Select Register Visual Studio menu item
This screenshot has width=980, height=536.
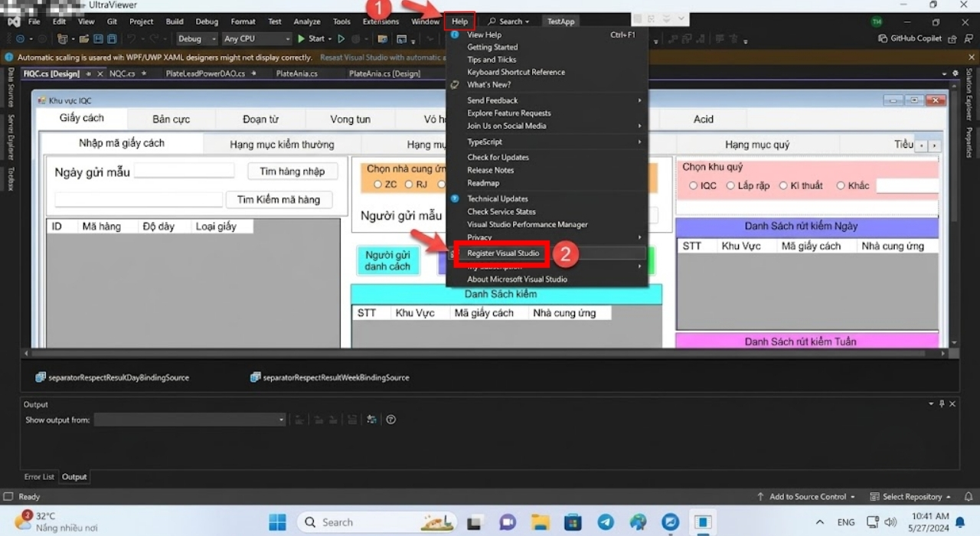pyautogui.click(x=503, y=253)
